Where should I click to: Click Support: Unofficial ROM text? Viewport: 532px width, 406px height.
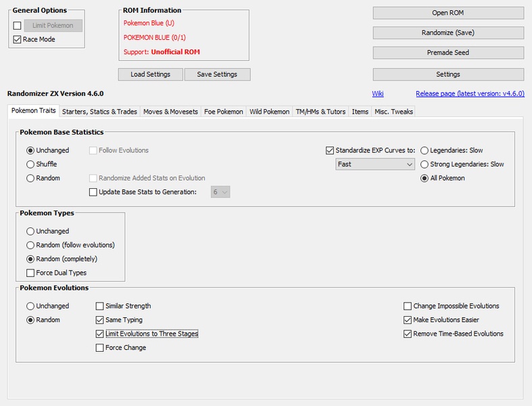162,52
